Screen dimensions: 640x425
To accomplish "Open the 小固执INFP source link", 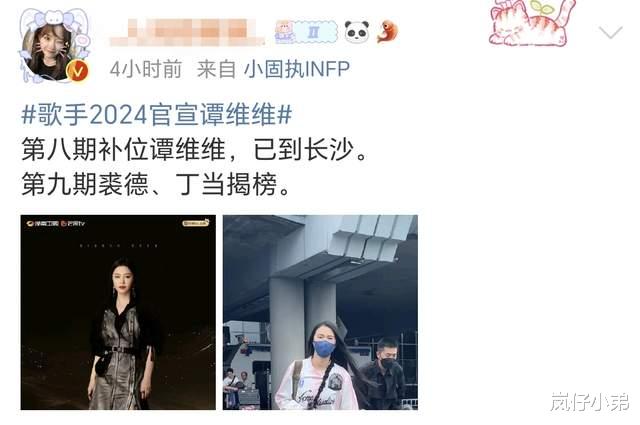I will 297,69.
